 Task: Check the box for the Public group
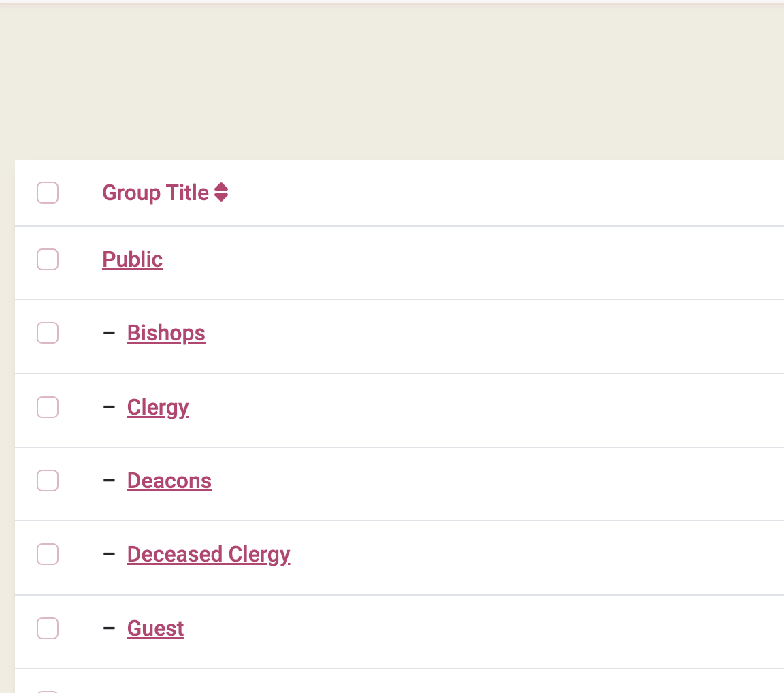point(48,259)
